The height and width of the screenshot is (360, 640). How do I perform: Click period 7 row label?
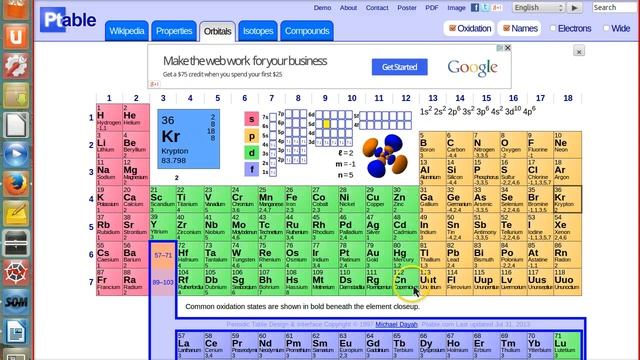[91, 282]
